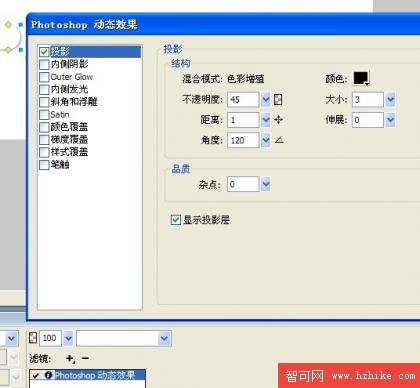The height and width of the screenshot is (388, 420).
Task: Open the 距离 dropdown arrow
Action: tap(266, 120)
